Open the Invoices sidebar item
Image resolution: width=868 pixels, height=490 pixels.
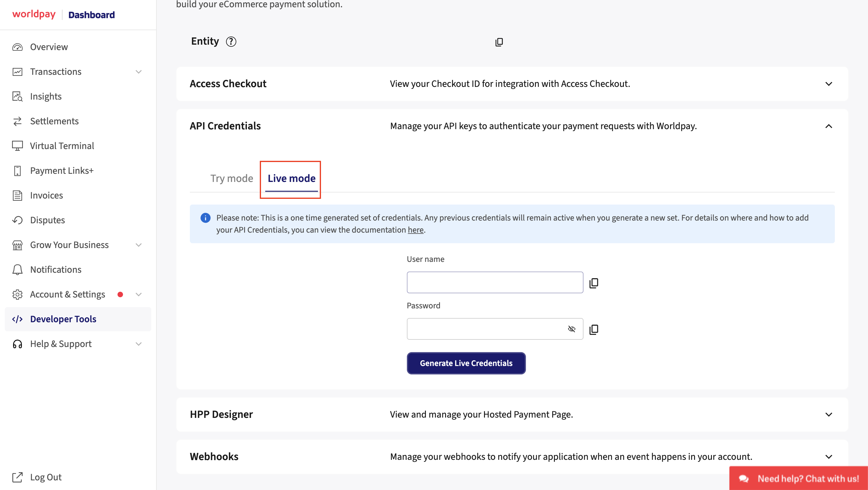46,195
